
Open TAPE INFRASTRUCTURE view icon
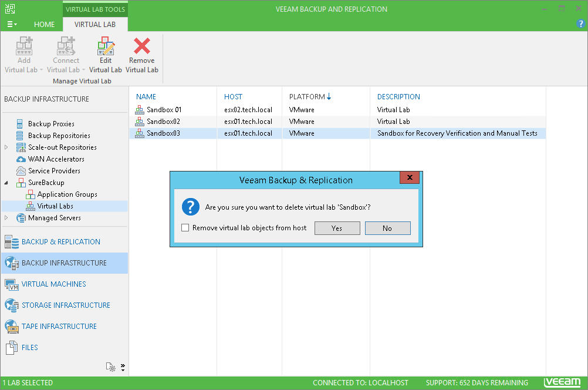pyautogui.click(x=12, y=327)
